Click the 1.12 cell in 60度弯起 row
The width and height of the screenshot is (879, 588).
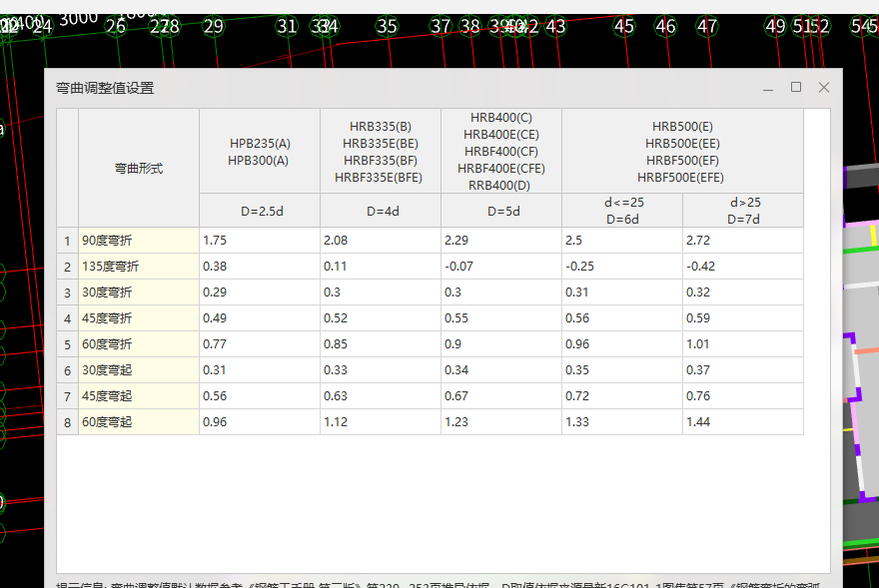[381, 422]
